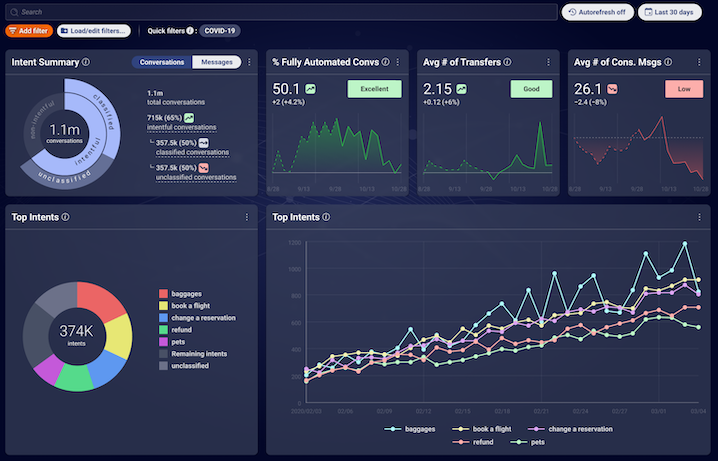Image resolution: width=718 pixels, height=461 pixels.
Task: Click into the Search field
Action: tap(281, 12)
